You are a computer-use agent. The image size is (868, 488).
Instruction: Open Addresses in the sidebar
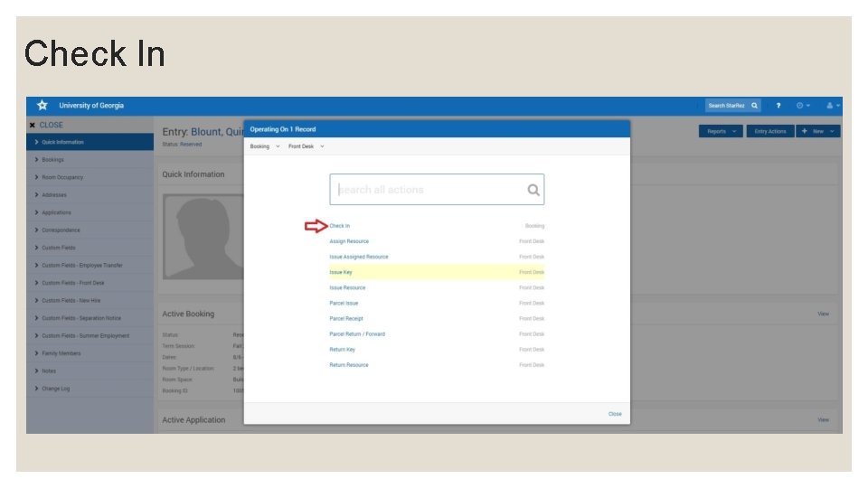90,195
